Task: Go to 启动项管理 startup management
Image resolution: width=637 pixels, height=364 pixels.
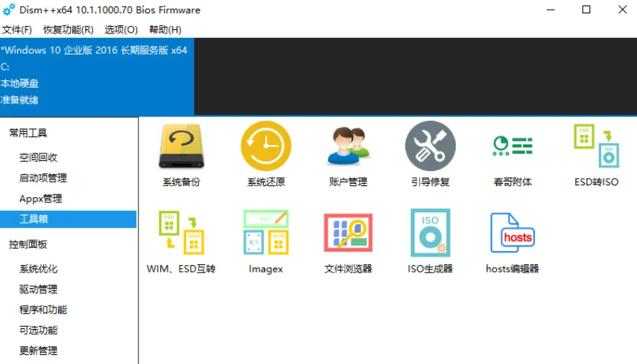Action: click(x=43, y=178)
